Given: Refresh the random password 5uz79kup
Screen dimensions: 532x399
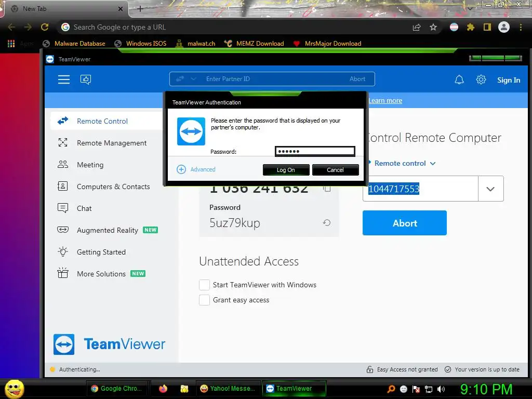Looking at the screenshot, I should point(326,223).
